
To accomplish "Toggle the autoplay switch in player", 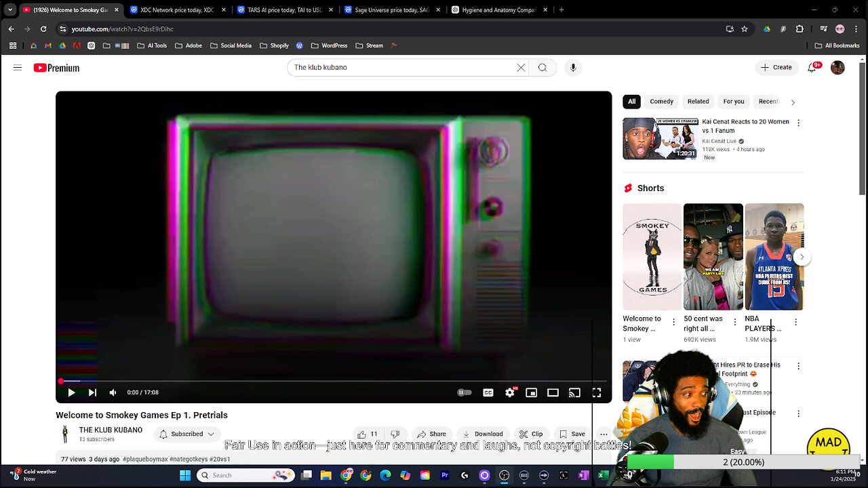I will (x=465, y=392).
